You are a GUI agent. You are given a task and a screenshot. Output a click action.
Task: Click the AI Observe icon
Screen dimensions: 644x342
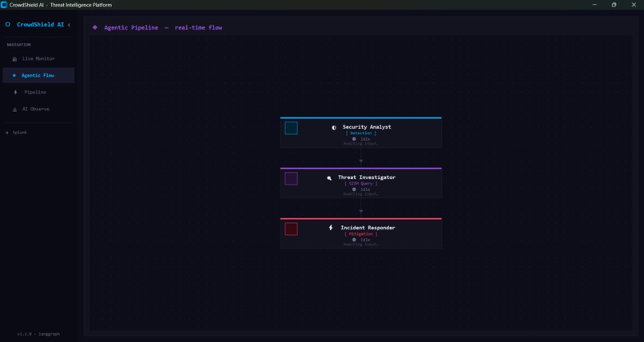[15, 109]
